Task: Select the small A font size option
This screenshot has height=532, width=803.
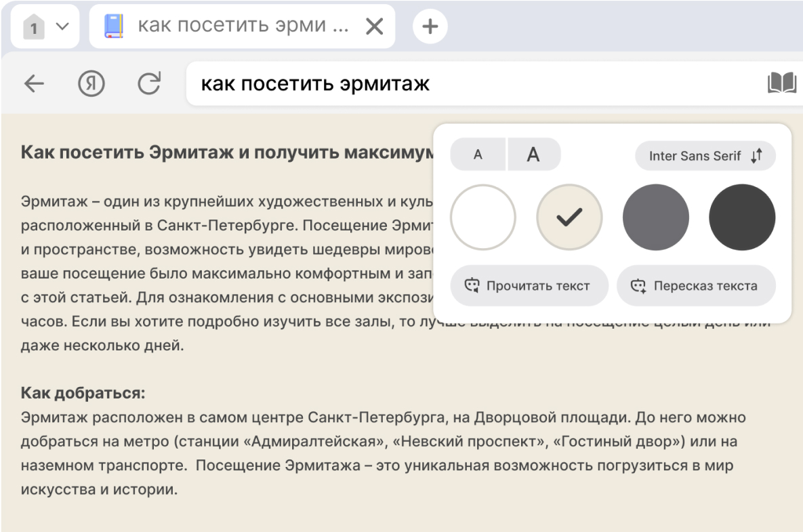Action: (x=478, y=155)
